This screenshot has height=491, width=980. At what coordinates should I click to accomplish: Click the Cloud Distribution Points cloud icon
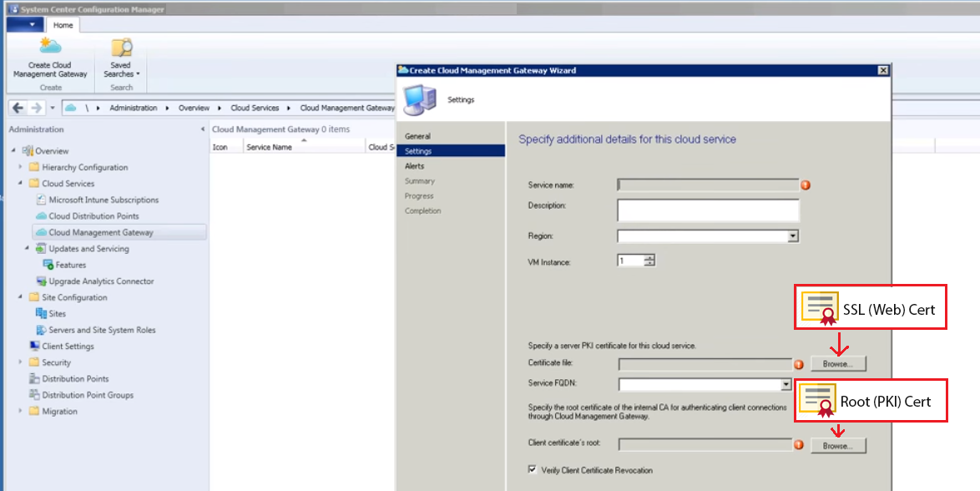point(41,215)
